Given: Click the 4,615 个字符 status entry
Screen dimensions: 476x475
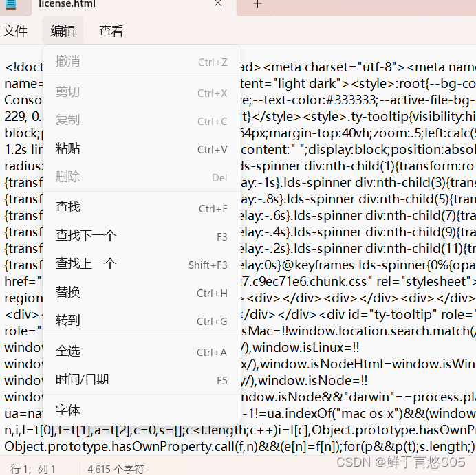Looking at the screenshot, I should pyautogui.click(x=116, y=469).
